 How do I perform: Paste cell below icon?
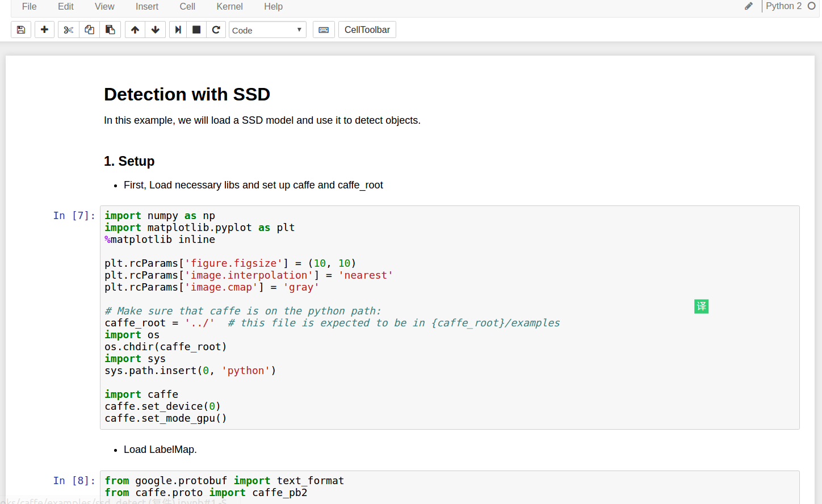[x=110, y=30]
